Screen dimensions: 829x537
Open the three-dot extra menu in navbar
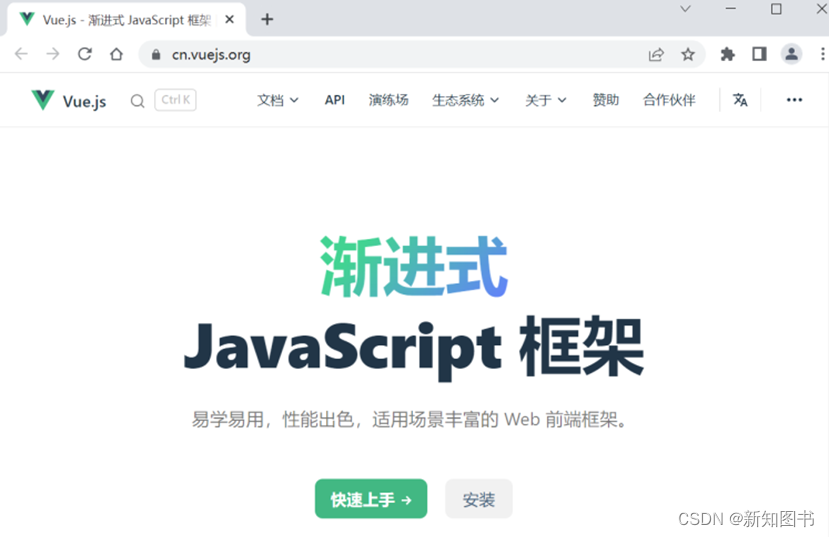point(794,100)
